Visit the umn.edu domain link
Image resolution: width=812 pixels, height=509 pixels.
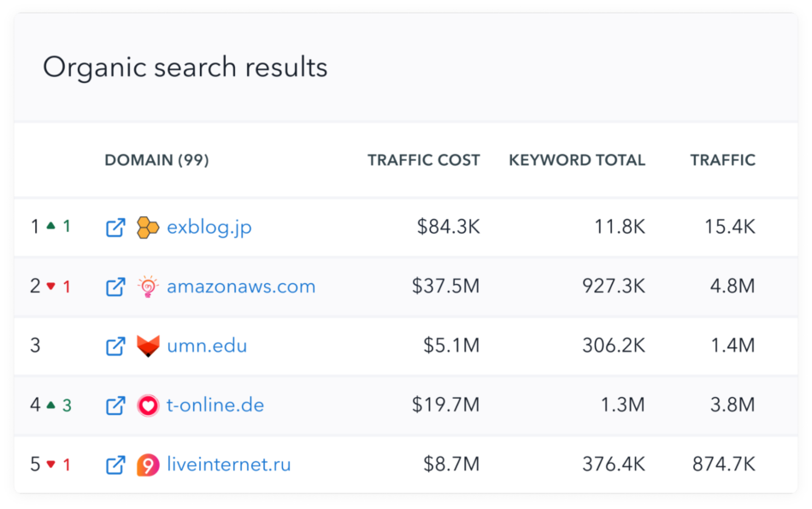tap(207, 346)
